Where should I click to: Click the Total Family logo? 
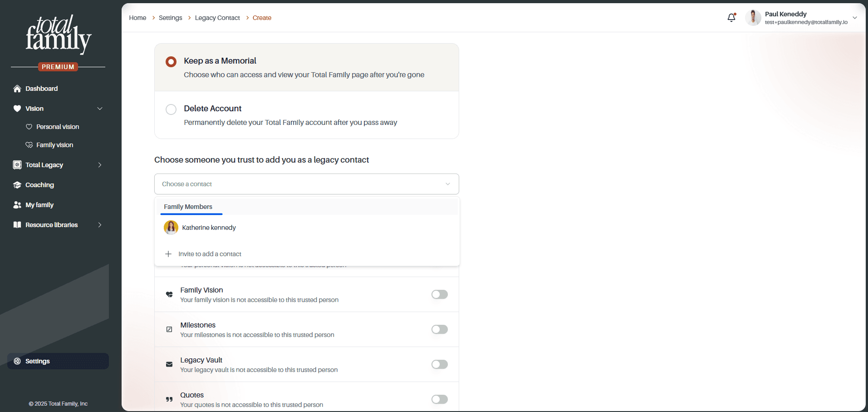58,35
